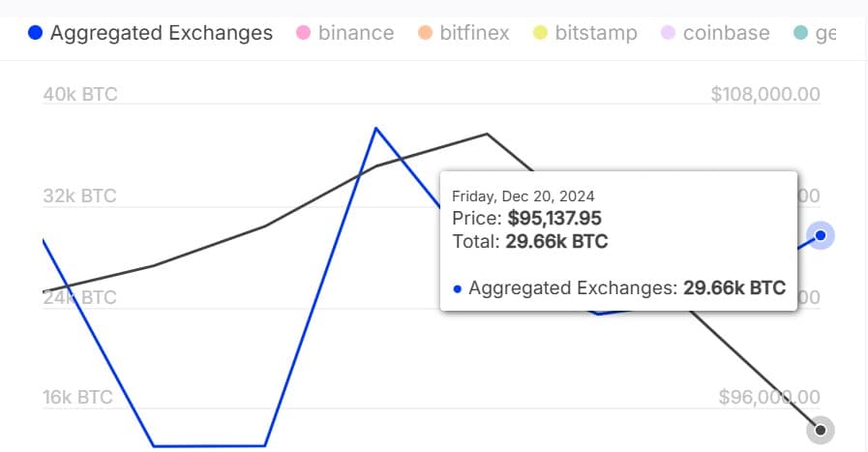
Task: Click the blue Aggregated Exchanges legend dot
Action: tap(36, 33)
